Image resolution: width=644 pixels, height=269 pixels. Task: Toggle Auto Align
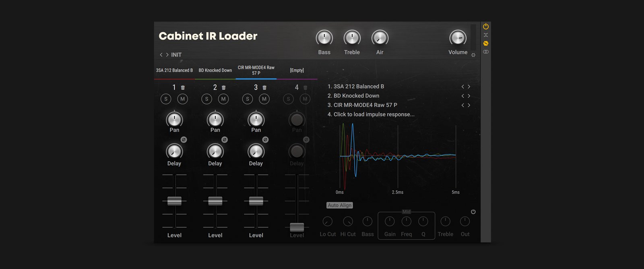pyautogui.click(x=339, y=205)
